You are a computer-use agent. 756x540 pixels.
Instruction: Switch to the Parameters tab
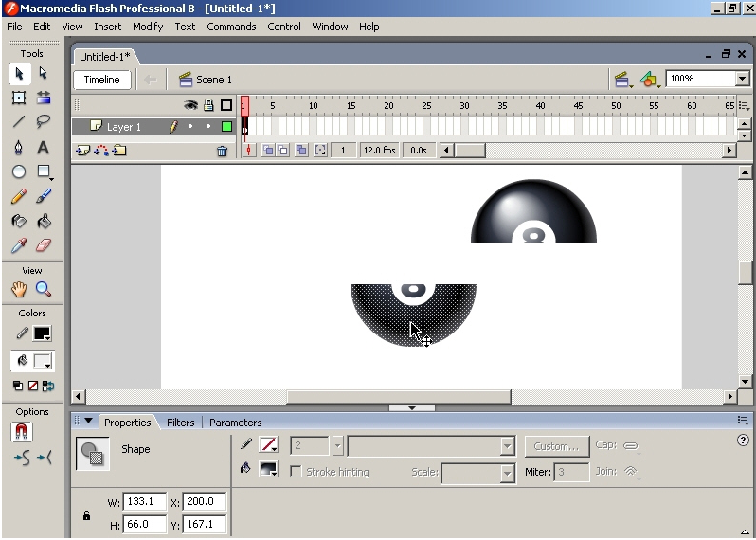tap(235, 423)
